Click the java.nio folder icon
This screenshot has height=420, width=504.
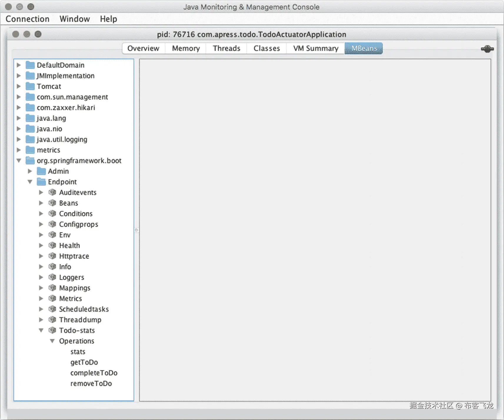[30, 129]
